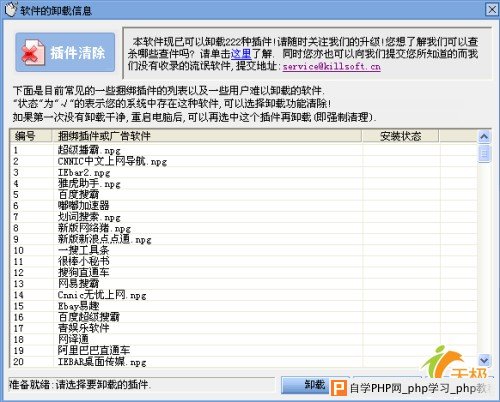Click the list scroll down arrow

pos(484,360)
